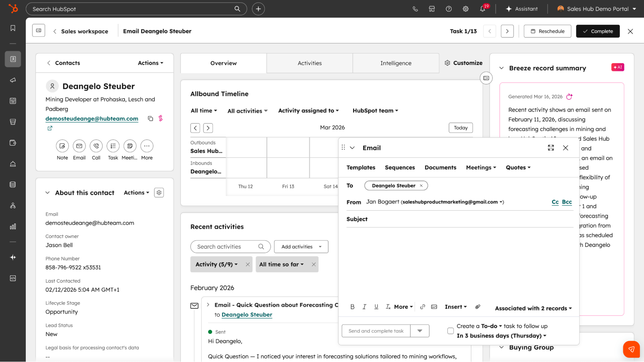Image resolution: width=644 pixels, height=362 pixels.
Task: Open the notifications bell with 19 badge
Action: click(483, 9)
